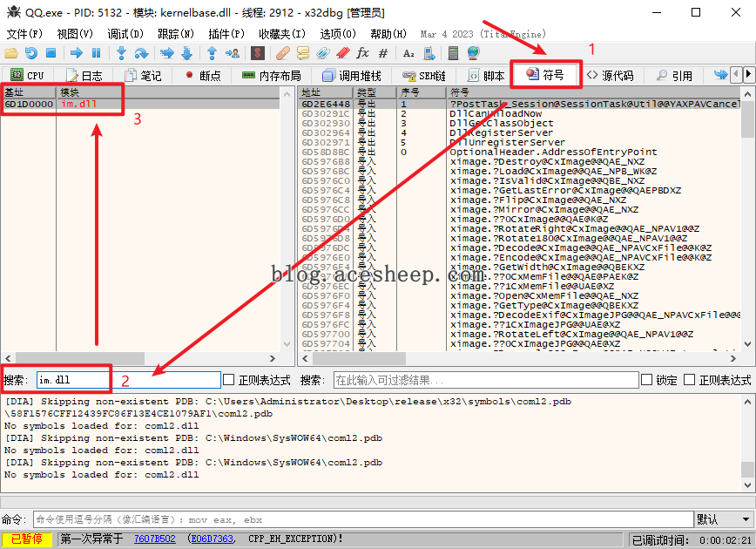
Task: Open the 笔记 notes tab
Action: pyautogui.click(x=143, y=76)
